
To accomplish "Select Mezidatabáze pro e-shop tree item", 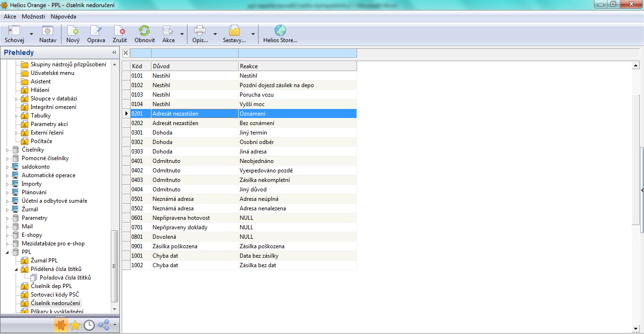I will click(x=53, y=244).
